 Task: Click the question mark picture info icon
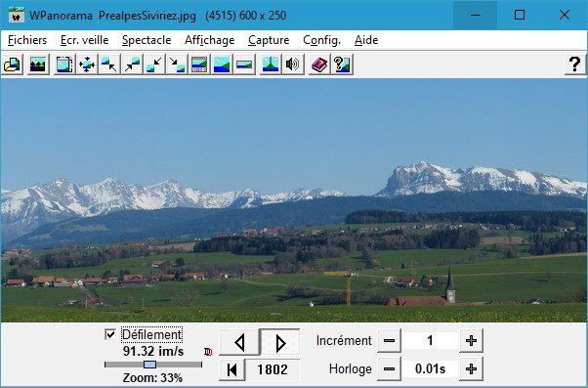[342, 65]
